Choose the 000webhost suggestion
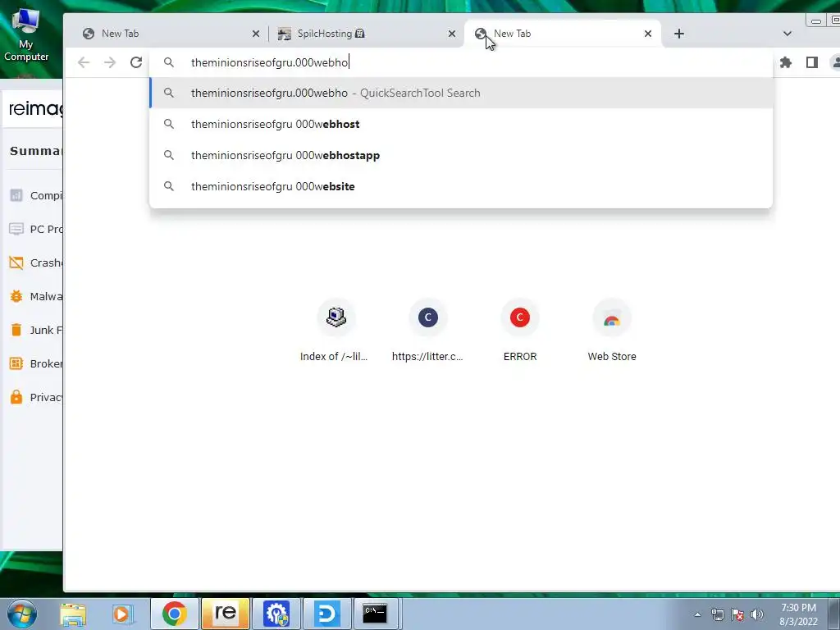This screenshot has width=840, height=630. point(461,125)
